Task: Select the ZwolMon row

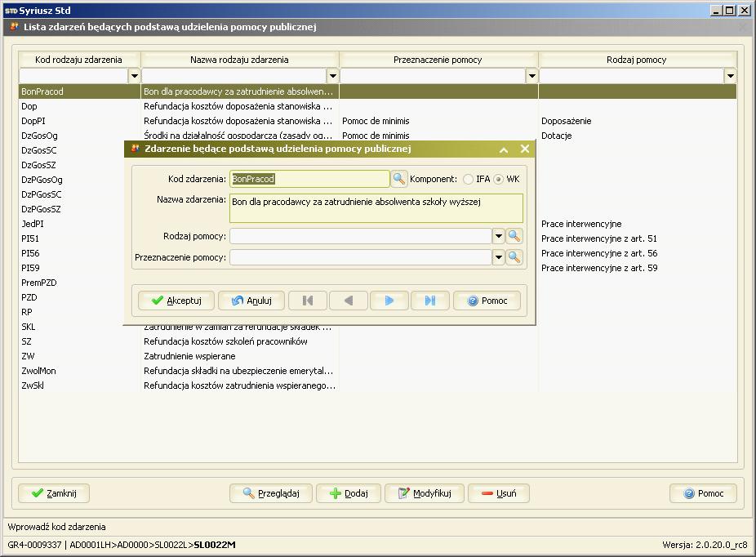Action: tap(377, 371)
